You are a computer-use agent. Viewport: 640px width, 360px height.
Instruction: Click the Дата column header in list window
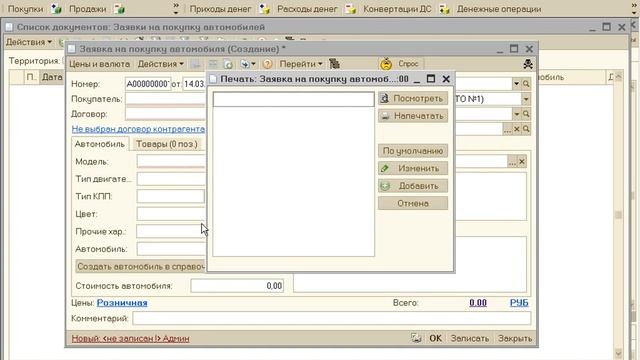(52, 77)
